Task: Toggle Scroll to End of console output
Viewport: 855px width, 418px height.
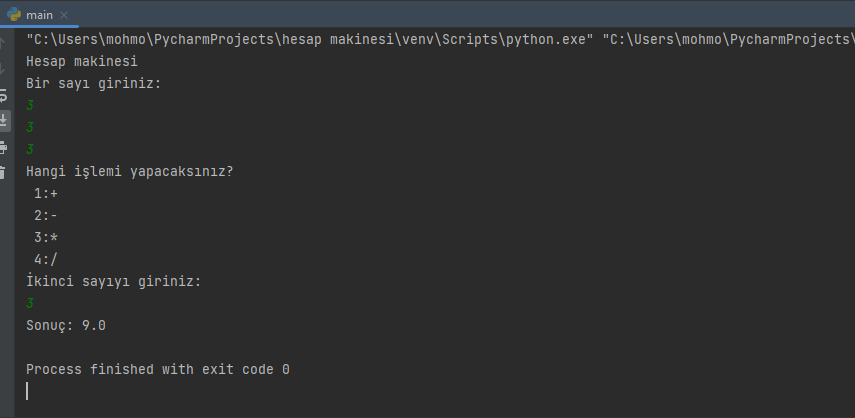Action: [x=4, y=120]
